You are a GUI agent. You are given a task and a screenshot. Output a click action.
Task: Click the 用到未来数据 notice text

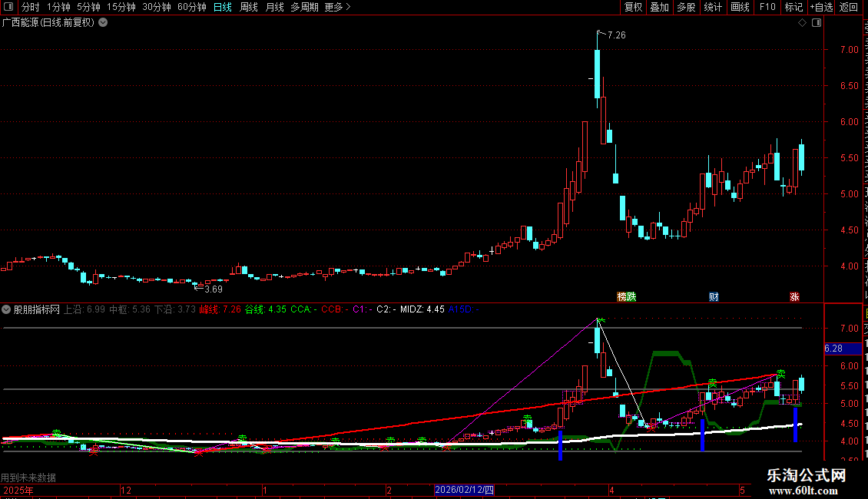(28, 478)
